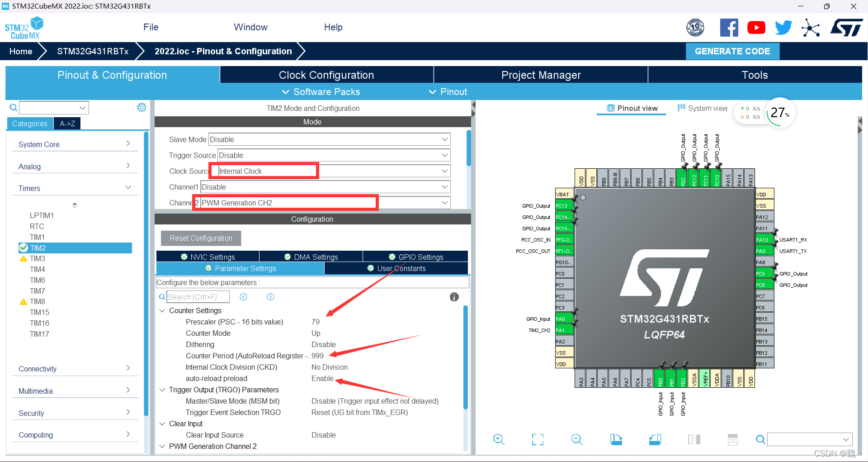Click the PA10 USART1_RX pin
Screen dimensions: 868x462
[765, 240]
